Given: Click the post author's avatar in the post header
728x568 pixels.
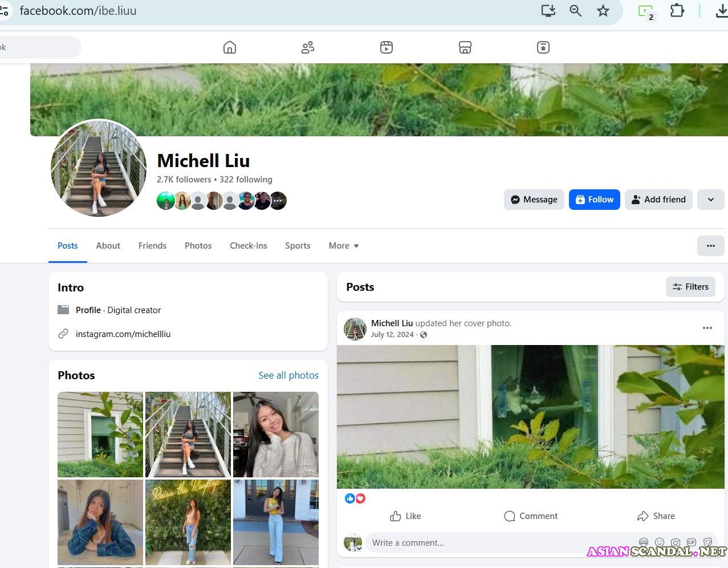Looking at the screenshot, I should pyautogui.click(x=355, y=329).
